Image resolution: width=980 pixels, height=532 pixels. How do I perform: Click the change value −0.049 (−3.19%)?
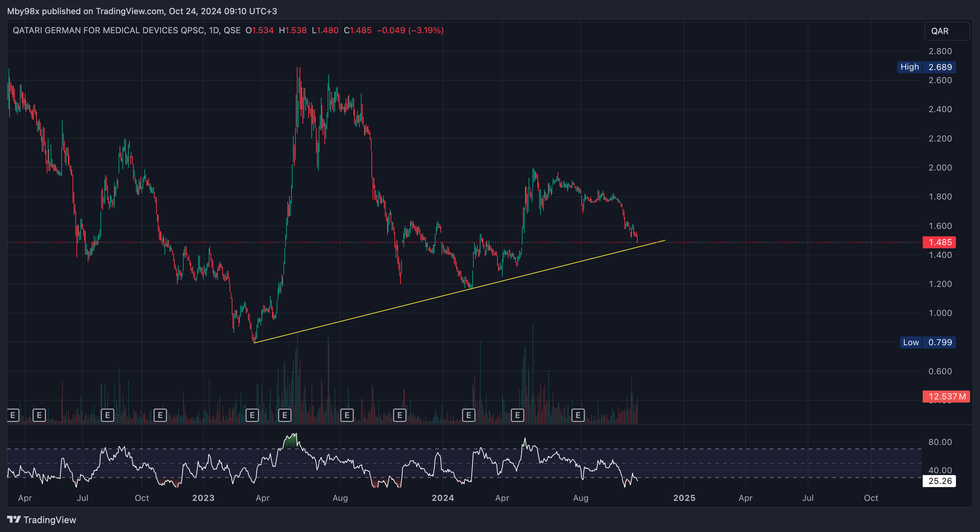410,30
